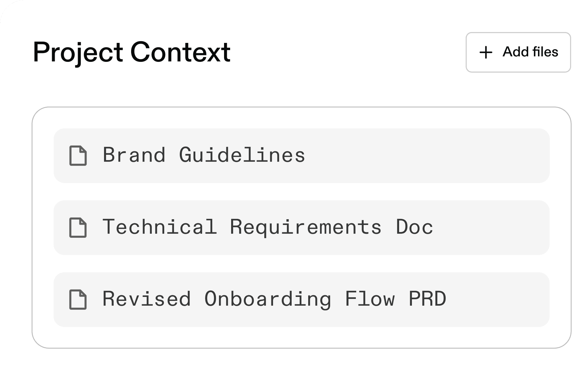Click the Technical Requirements Doc file icon
This screenshot has width=588, height=380.
coord(78,227)
